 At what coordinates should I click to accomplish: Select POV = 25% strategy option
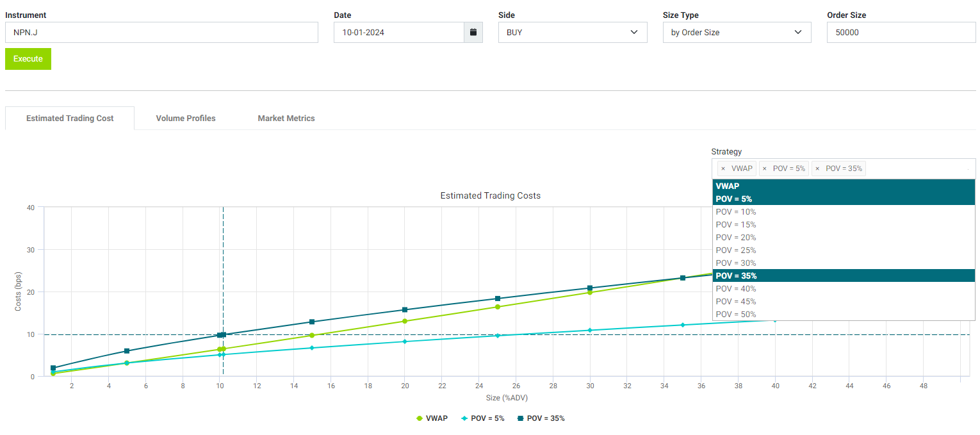(x=735, y=250)
